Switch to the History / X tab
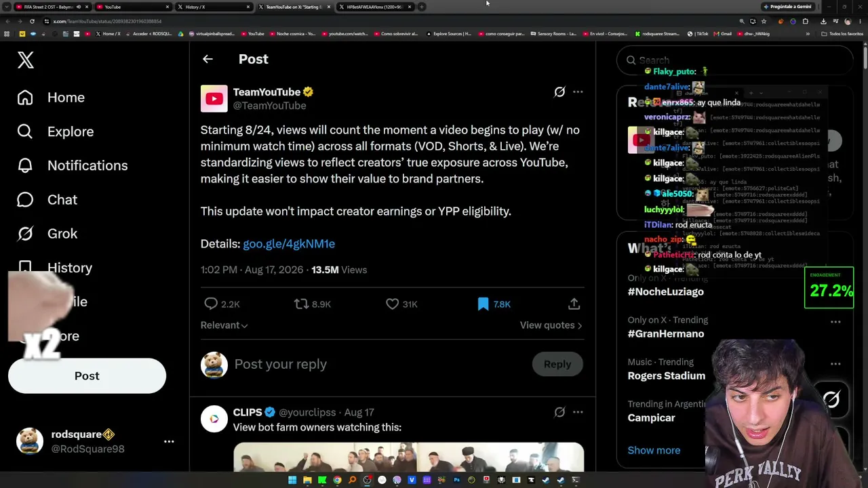This screenshot has height=488, width=868. pyautogui.click(x=213, y=7)
